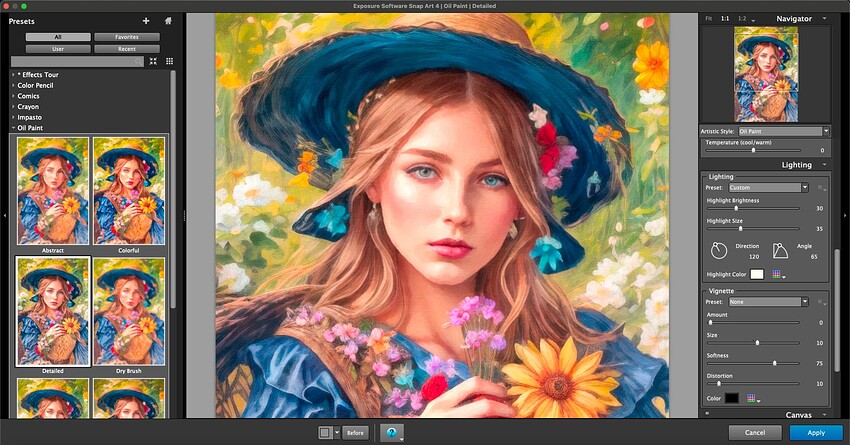
Task: Click the Vignette Distortion slider
Action: click(753, 383)
